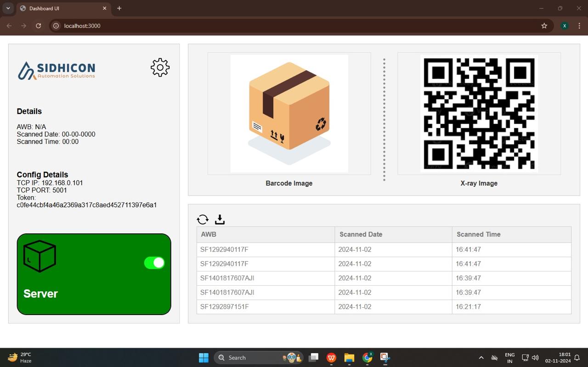
Task: Click the Scanned Date: 00-00-0000 text
Action: pyautogui.click(x=56, y=134)
